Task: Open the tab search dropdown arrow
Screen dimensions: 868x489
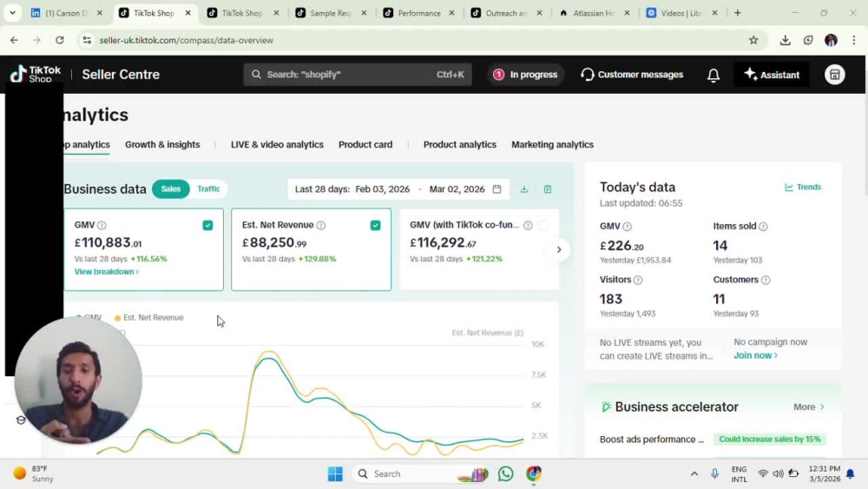Action: point(12,13)
